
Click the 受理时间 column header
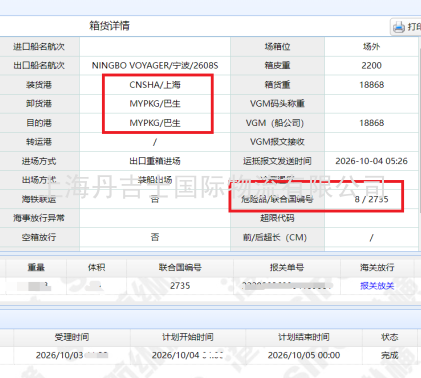click(x=72, y=337)
